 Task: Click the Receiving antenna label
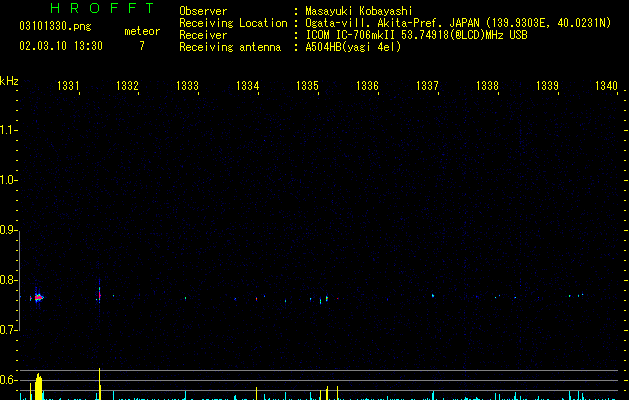[230, 47]
